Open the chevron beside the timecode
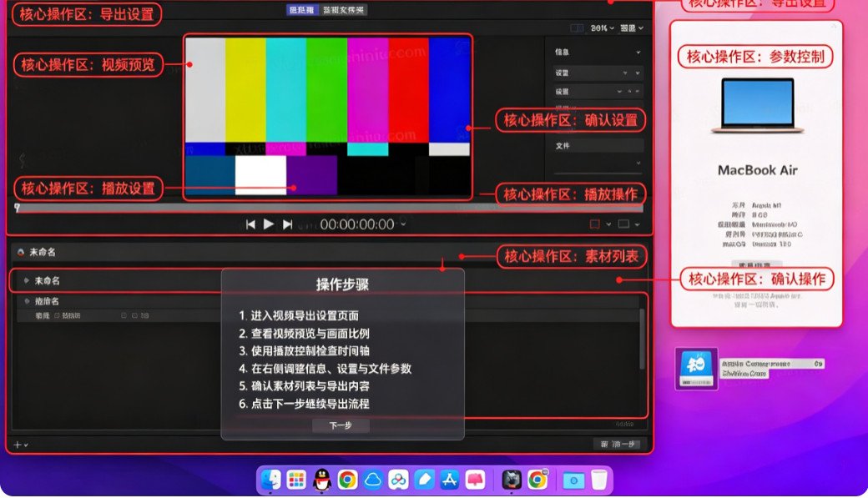This screenshot has height=498, width=868. coord(404,224)
